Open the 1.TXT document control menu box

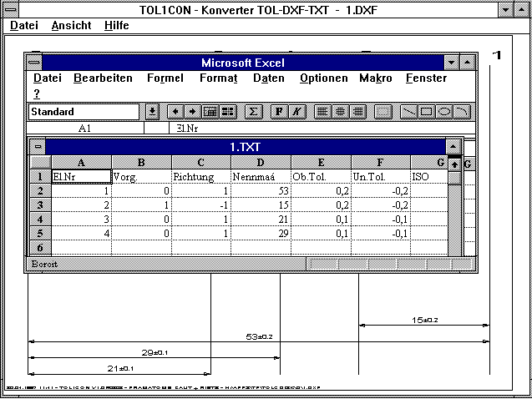point(38,147)
